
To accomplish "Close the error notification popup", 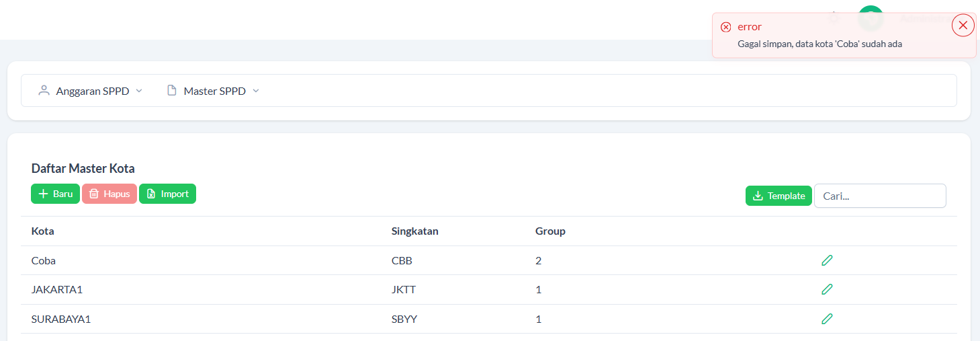I will click(963, 26).
